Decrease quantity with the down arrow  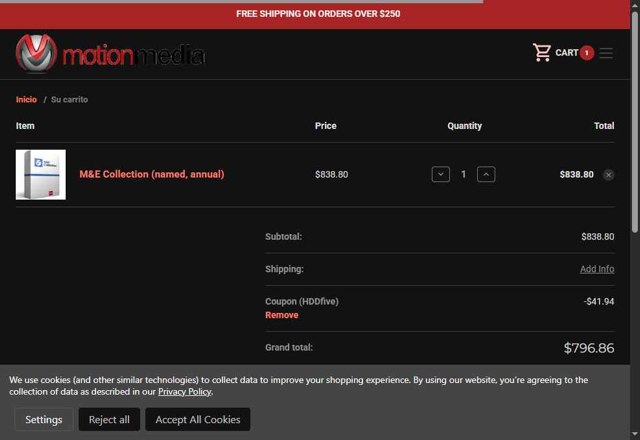tap(441, 174)
